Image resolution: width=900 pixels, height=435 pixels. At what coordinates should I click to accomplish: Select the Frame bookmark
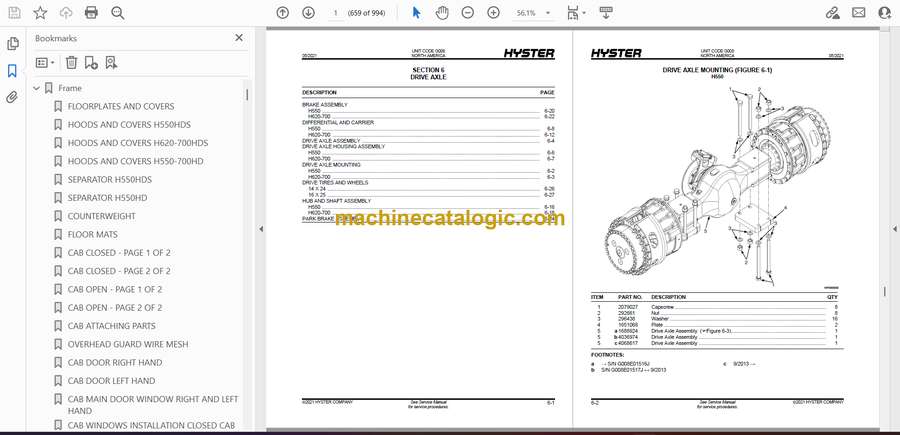point(70,88)
